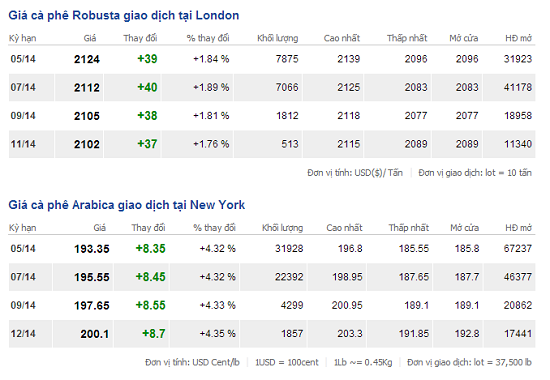
Task: Select percent change +1.76 %
Action: coord(211,144)
